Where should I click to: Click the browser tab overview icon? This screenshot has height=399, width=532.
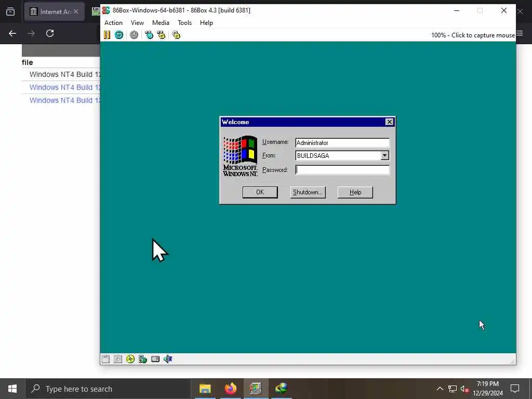pos(10,11)
